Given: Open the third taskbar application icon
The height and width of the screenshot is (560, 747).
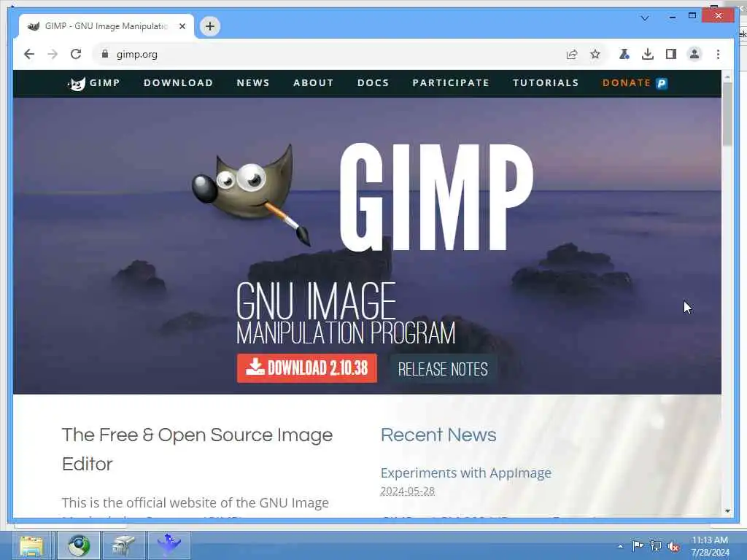Looking at the screenshot, I should coord(124,545).
